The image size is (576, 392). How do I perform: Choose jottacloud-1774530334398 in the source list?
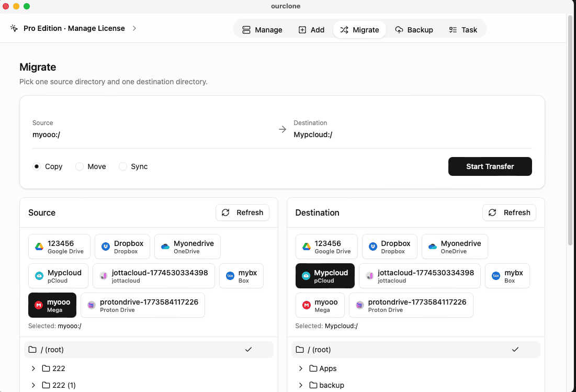click(153, 275)
